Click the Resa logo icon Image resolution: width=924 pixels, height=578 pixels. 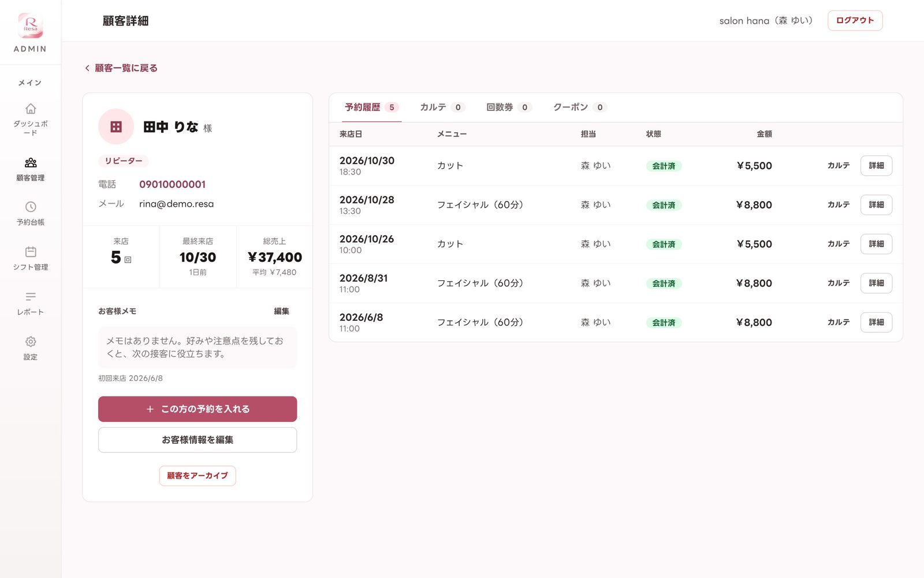point(31,25)
